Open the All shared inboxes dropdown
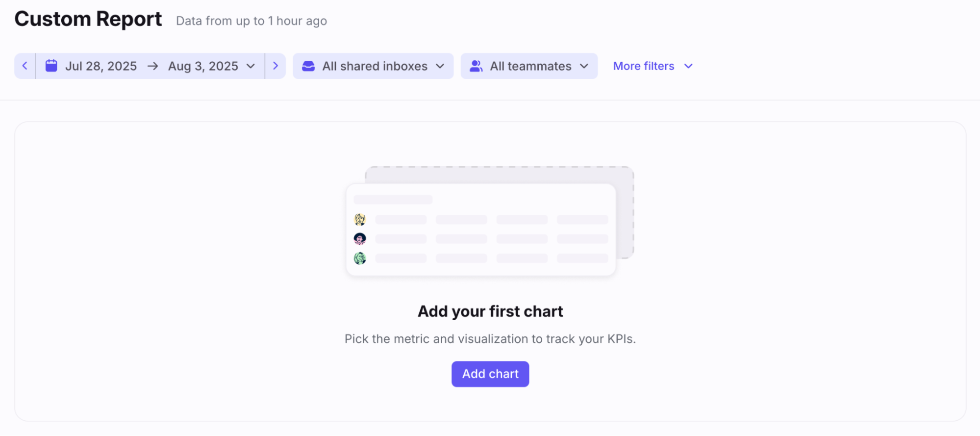Screen dimensions: 980x436 373,66
